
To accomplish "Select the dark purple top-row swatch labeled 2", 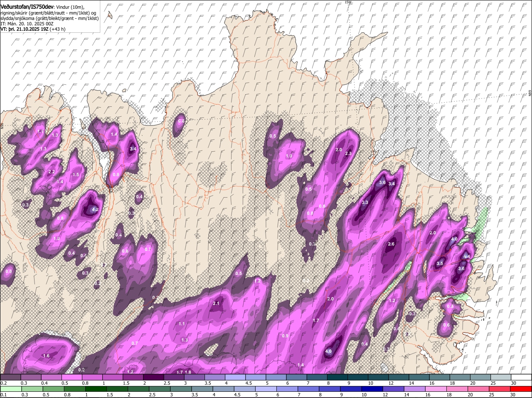I will (x=154, y=377).
